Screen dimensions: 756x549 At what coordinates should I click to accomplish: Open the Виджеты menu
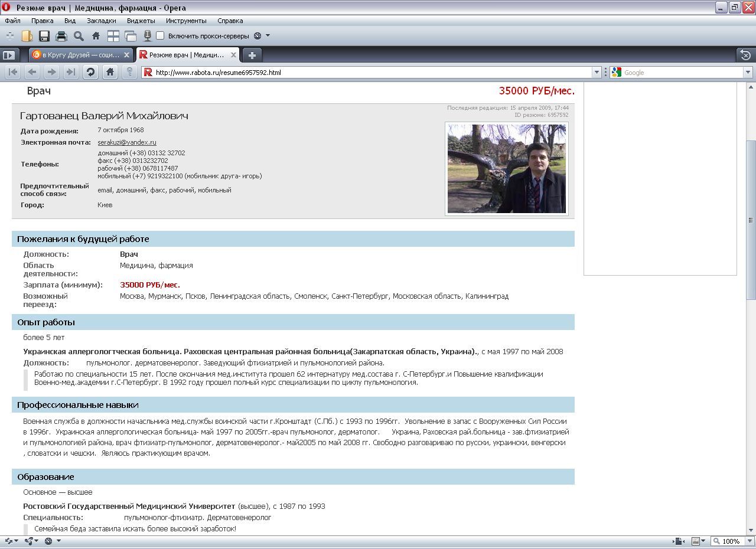click(141, 21)
